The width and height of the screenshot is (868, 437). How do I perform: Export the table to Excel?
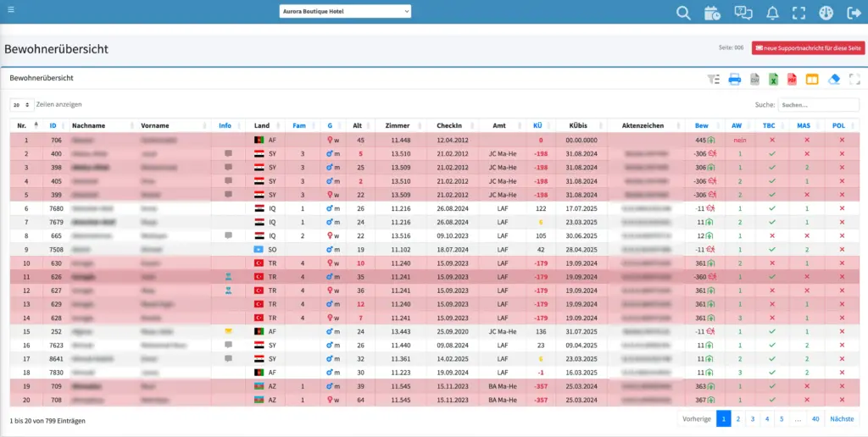(x=773, y=80)
